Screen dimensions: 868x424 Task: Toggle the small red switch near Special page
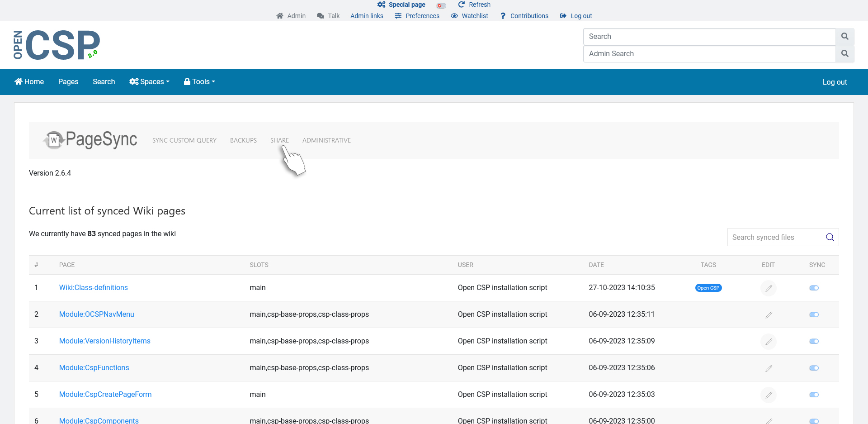[x=441, y=5]
